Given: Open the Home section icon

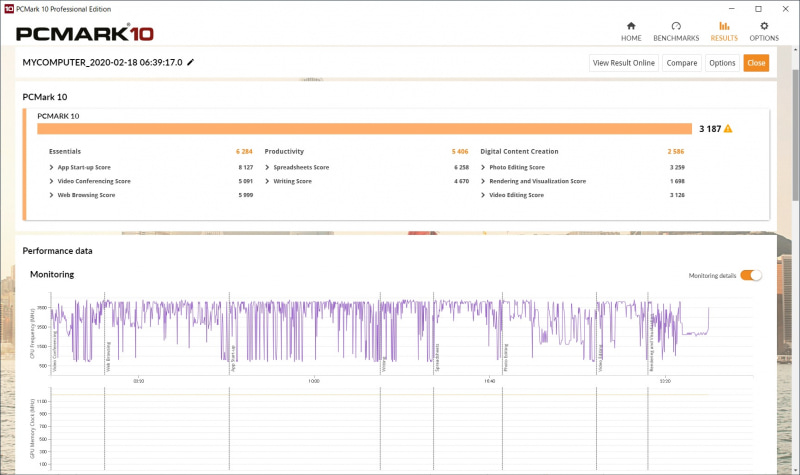Looking at the screenshot, I should (x=631, y=26).
